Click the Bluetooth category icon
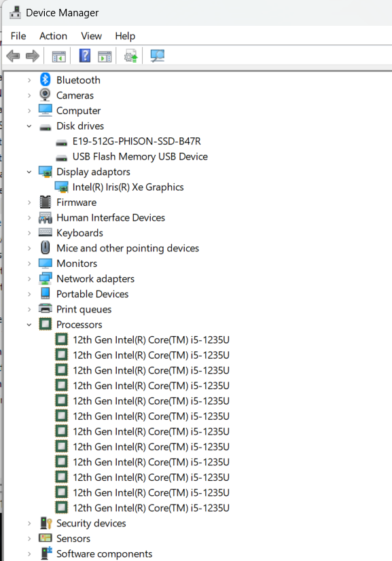Screen dimensions: 392x561 (45, 79)
